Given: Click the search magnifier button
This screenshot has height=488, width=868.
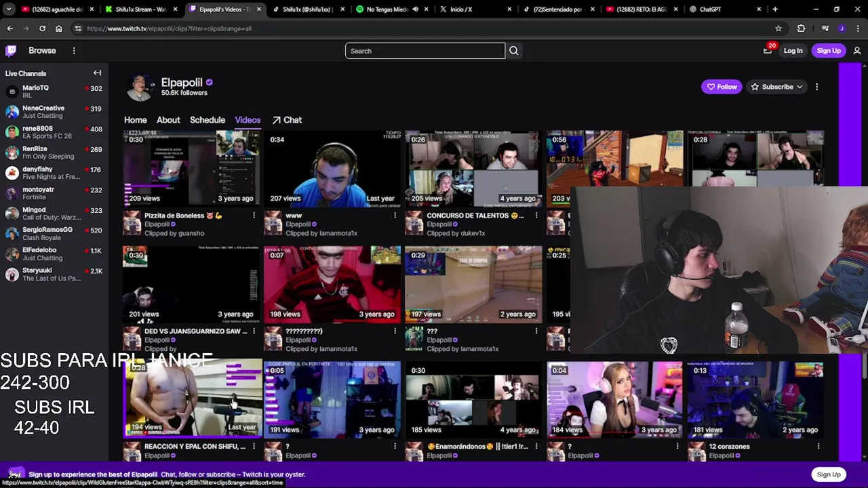Looking at the screenshot, I should pos(514,51).
